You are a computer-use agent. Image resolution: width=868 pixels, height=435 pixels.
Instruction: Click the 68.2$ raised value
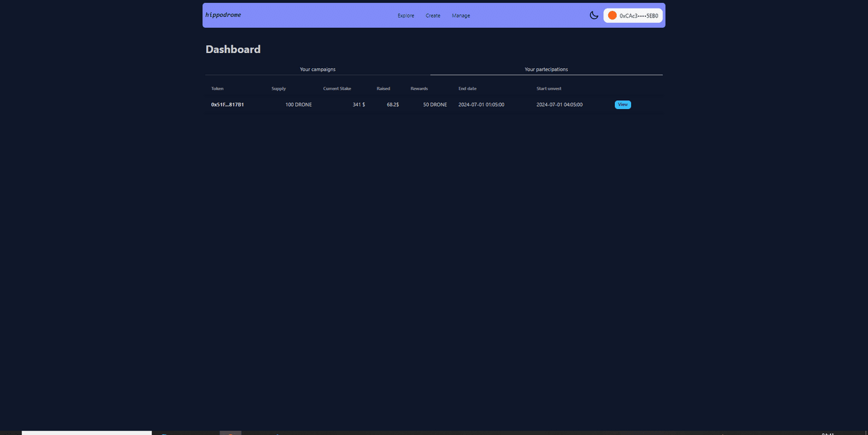pos(392,104)
